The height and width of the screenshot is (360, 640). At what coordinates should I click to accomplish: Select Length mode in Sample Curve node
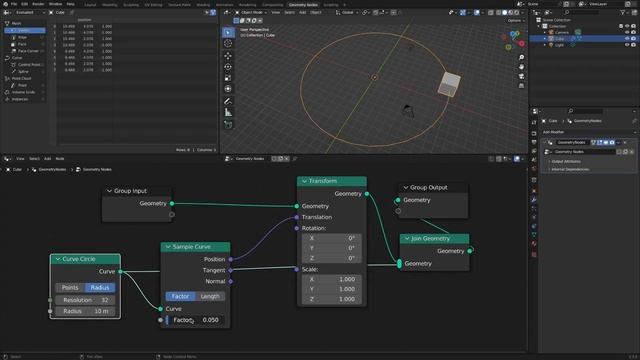(210, 296)
